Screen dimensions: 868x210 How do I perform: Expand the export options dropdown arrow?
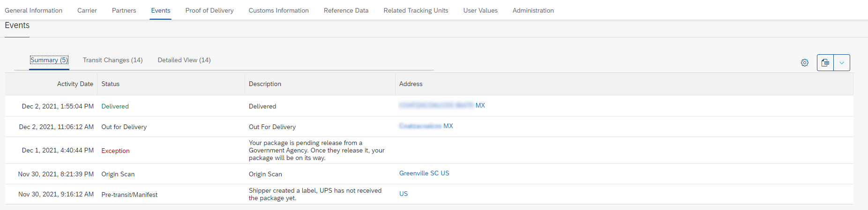[842, 63]
